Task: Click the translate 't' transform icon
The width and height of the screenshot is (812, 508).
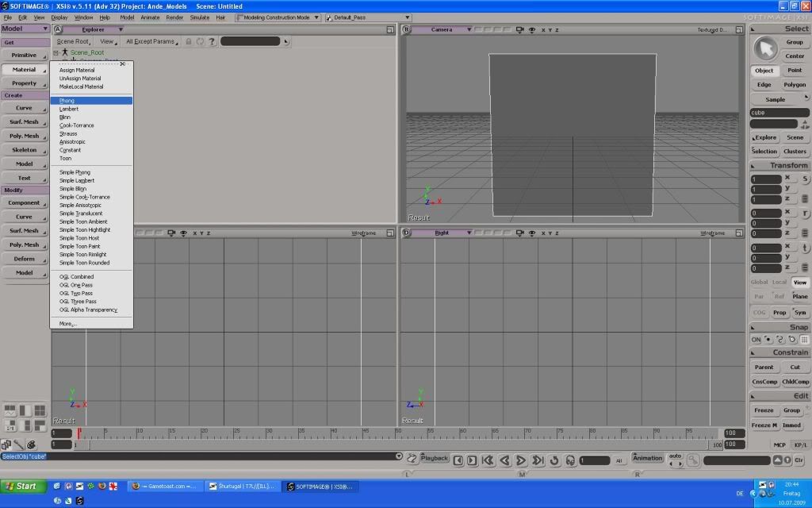Action: point(806,248)
